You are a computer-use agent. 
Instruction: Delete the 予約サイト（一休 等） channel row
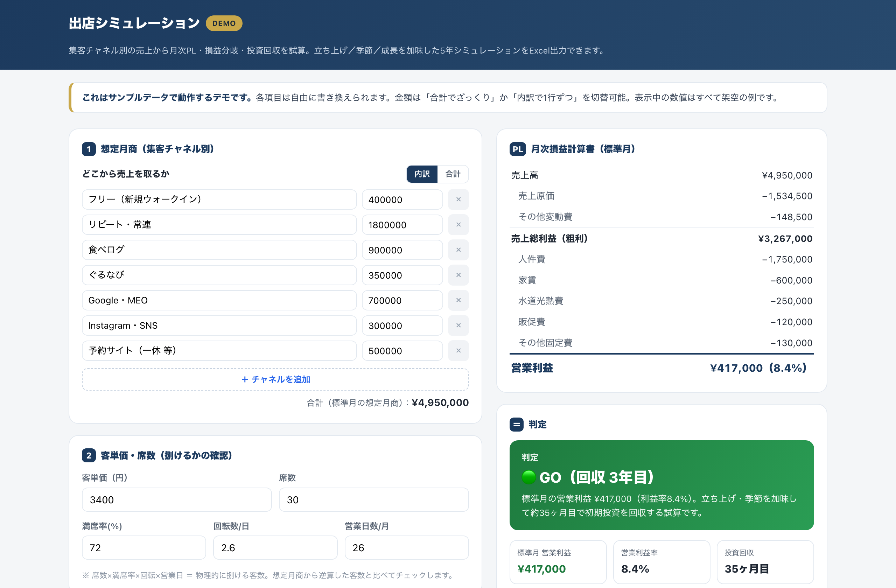[x=458, y=351]
